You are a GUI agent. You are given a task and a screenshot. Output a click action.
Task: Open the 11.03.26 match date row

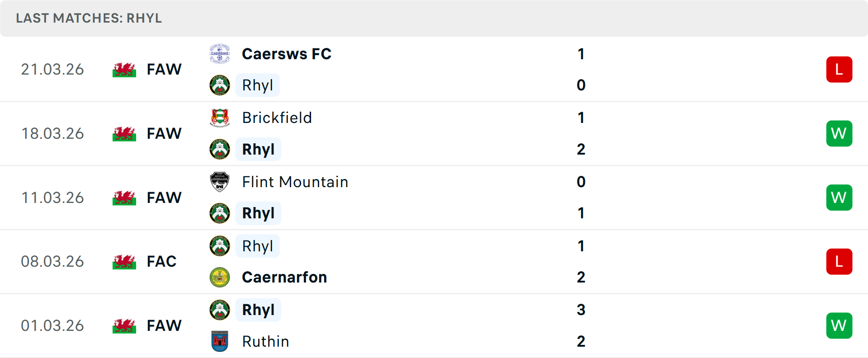(x=52, y=198)
